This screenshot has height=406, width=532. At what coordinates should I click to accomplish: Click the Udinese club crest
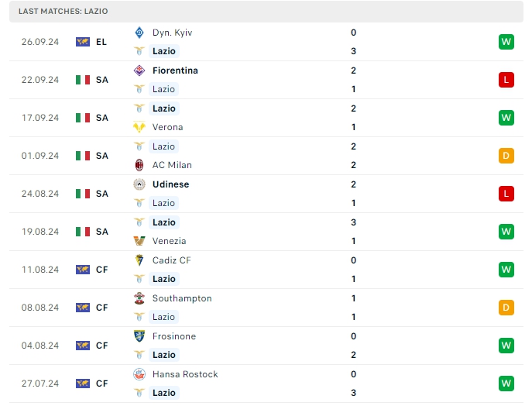pyautogui.click(x=139, y=184)
